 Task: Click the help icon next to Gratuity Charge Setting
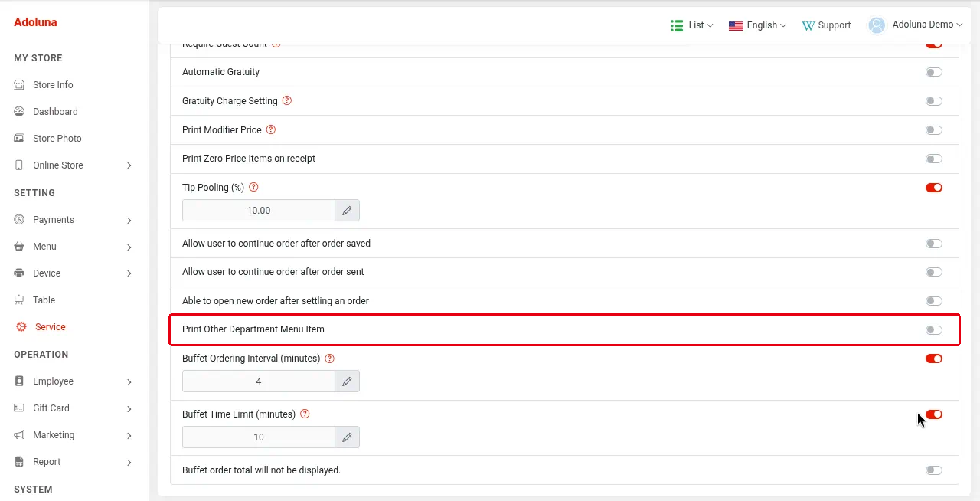pyautogui.click(x=287, y=101)
